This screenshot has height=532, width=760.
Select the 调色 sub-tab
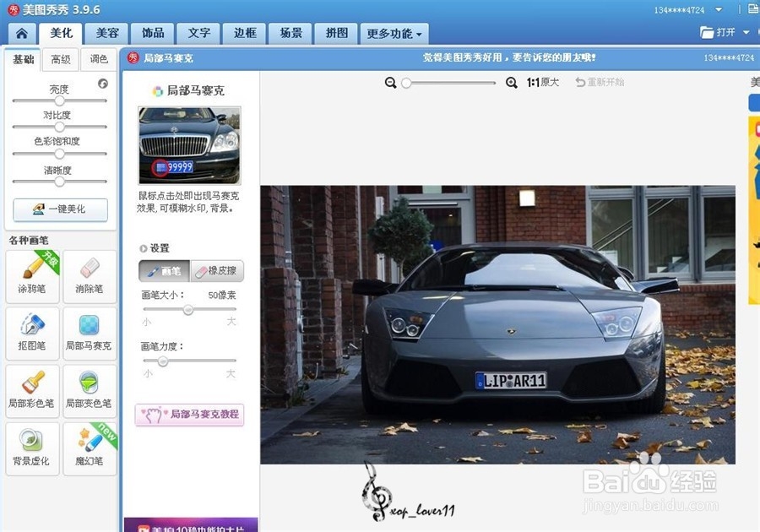pyautogui.click(x=99, y=59)
